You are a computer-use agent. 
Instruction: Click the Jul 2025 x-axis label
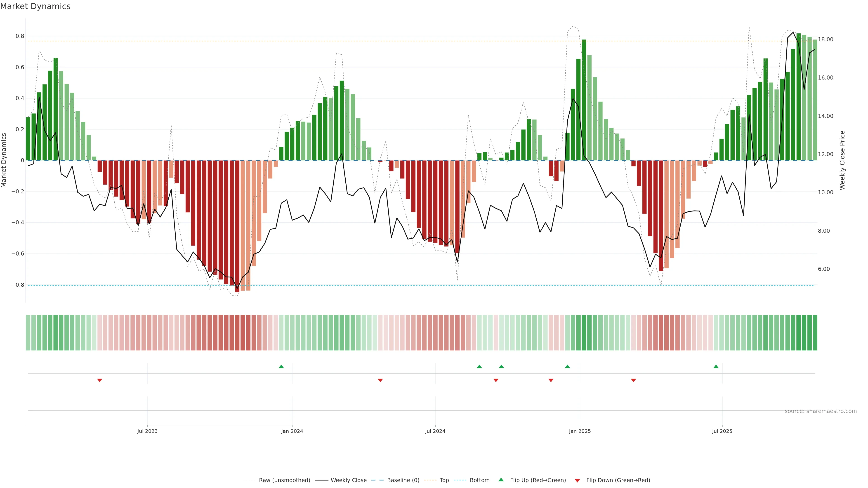[x=722, y=431]
